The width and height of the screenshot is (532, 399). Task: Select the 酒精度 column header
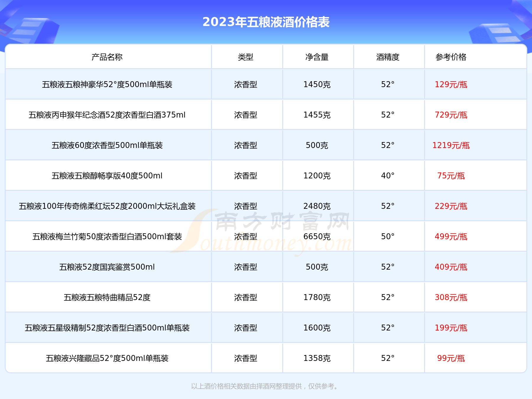[x=388, y=57]
